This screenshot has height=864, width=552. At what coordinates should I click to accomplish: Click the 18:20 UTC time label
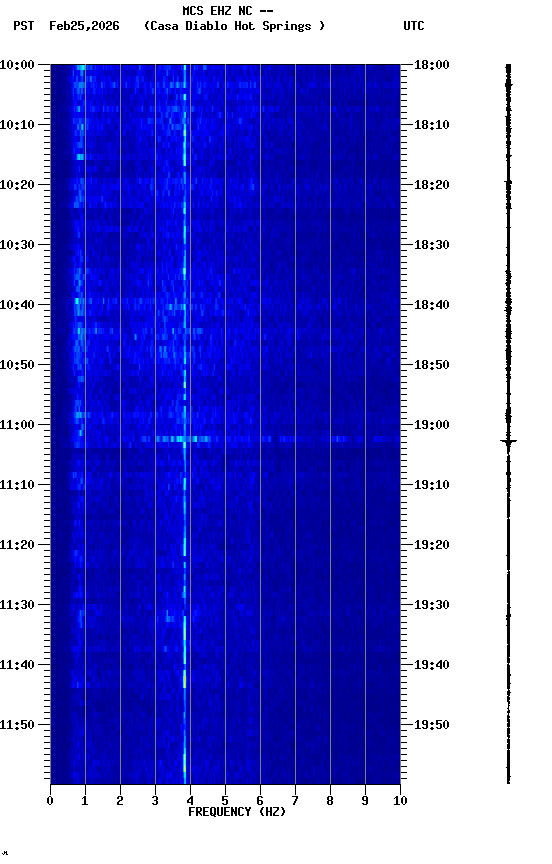[x=432, y=185]
